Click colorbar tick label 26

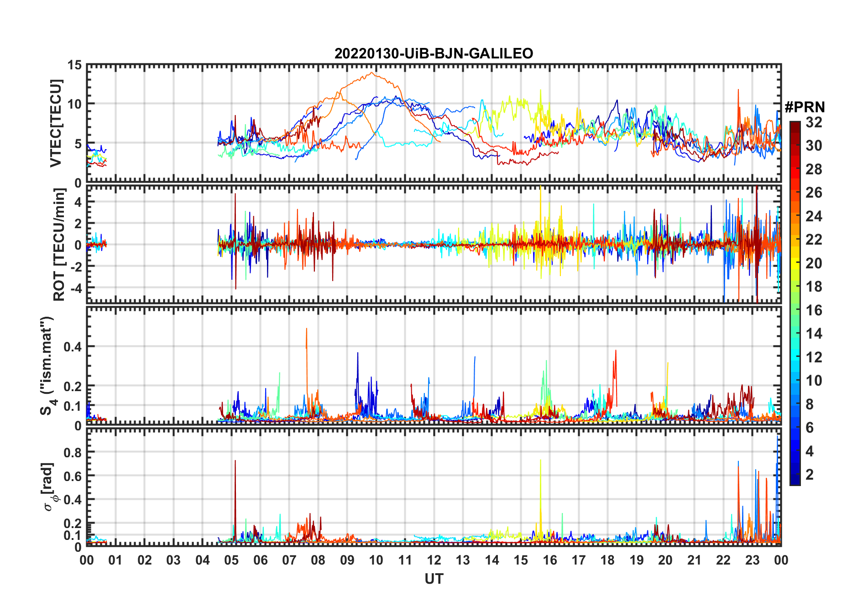click(x=814, y=193)
